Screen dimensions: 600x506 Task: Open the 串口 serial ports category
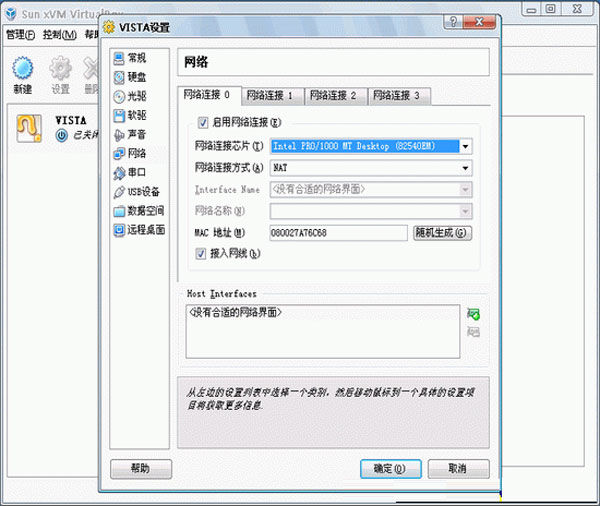(x=130, y=173)
